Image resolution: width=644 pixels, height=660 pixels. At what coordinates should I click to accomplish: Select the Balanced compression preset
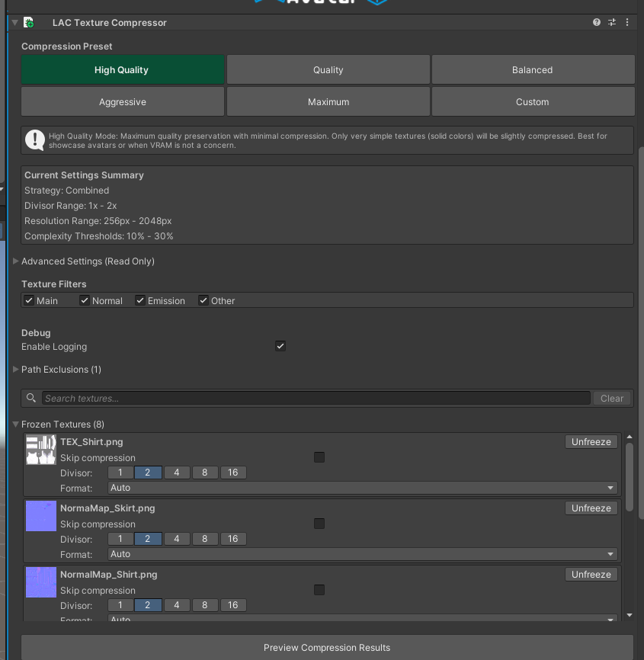(532, 69)
